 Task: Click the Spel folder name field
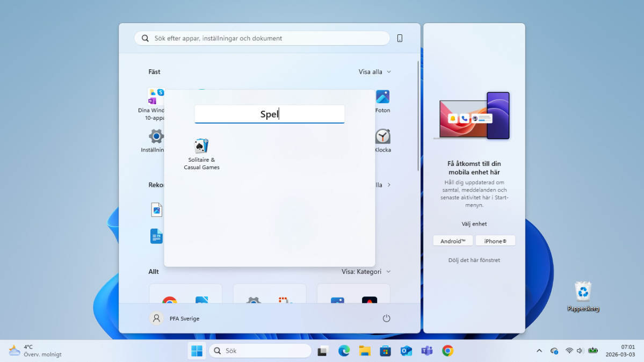(269, 114)
